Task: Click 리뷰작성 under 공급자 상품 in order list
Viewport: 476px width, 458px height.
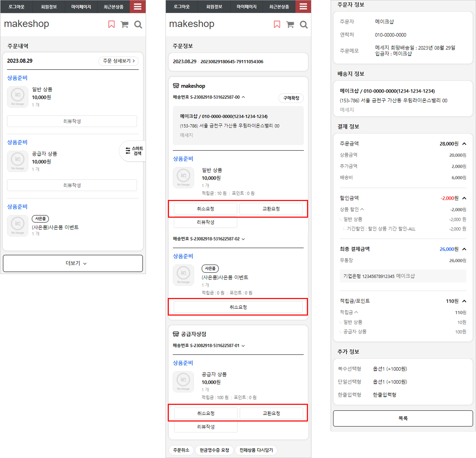Action: pos(72,185)
